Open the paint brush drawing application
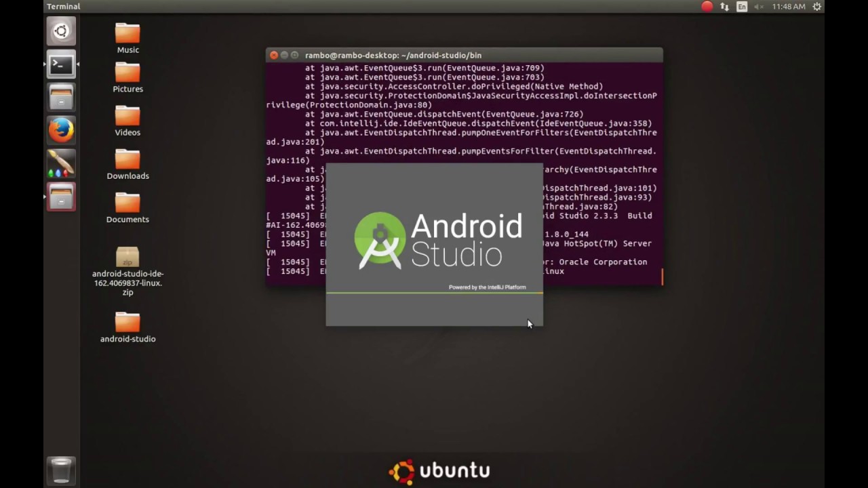868x488 pixels. tap(61, 163)
